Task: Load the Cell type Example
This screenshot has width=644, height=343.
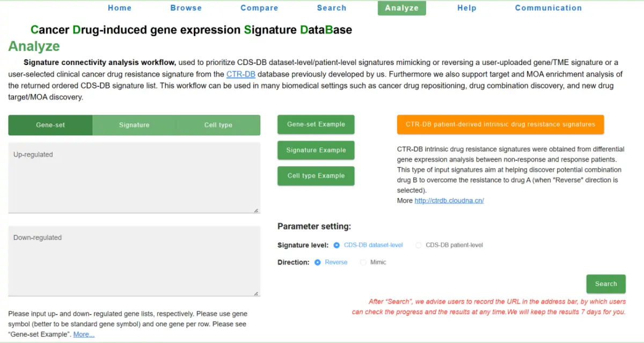Action: pos(316,176)
